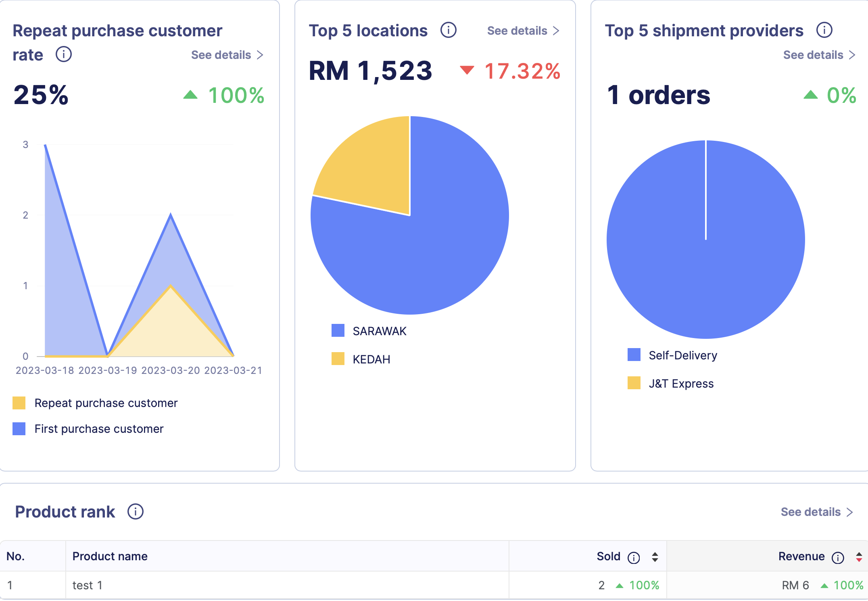Viewport: 868px width, 601px height.
Task: Toggle Self-Delivery legend entry
Action: tap(682, 355)
